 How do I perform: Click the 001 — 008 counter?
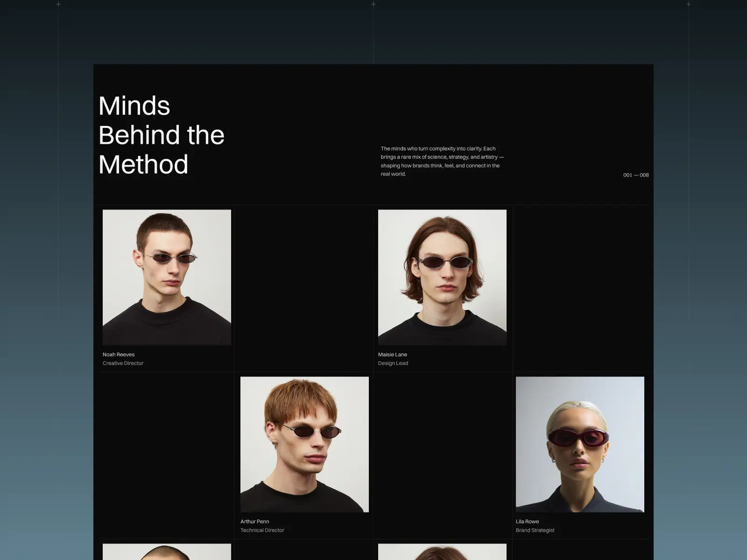pos(636,175)
